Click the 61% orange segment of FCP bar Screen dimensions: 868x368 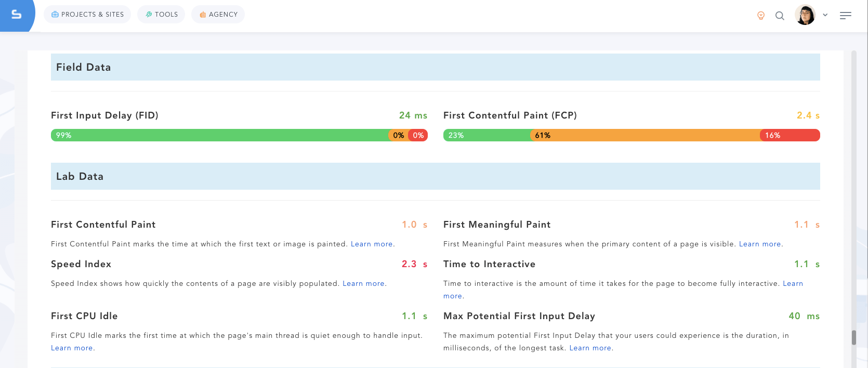pos(646,135)
